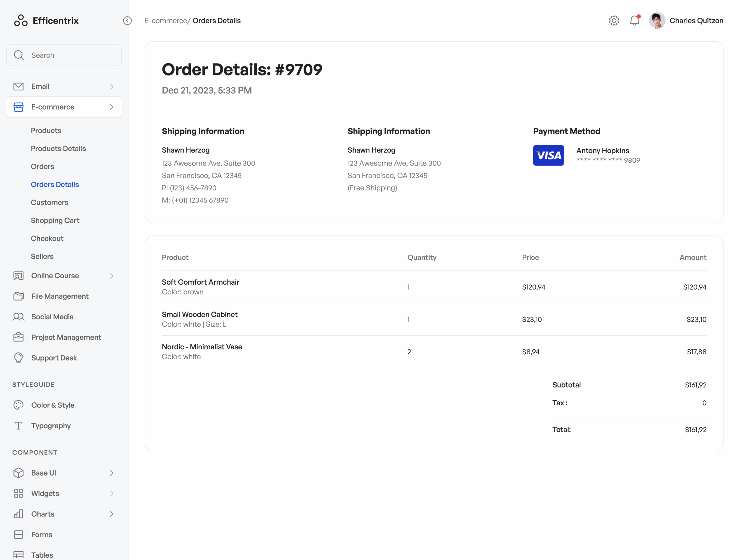Open the Email section icon in sidebar
This screenshot has width=740, height=560.
click(19, 86)
